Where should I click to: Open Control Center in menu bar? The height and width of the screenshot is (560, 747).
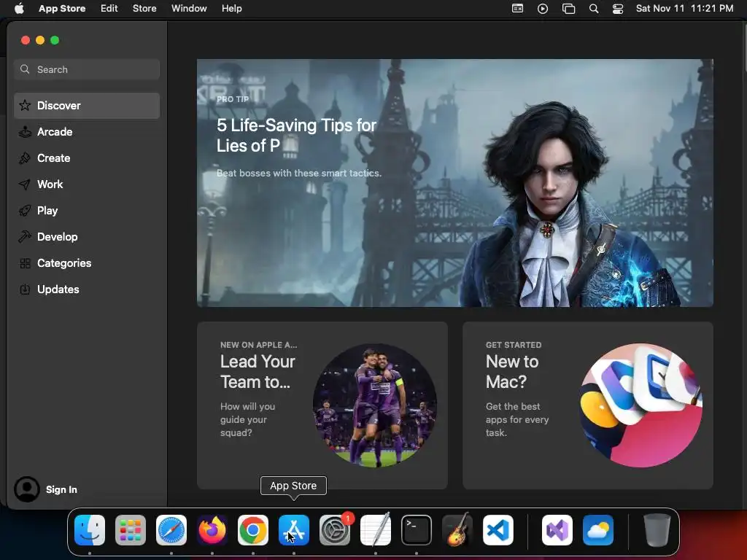coord(618,9)
